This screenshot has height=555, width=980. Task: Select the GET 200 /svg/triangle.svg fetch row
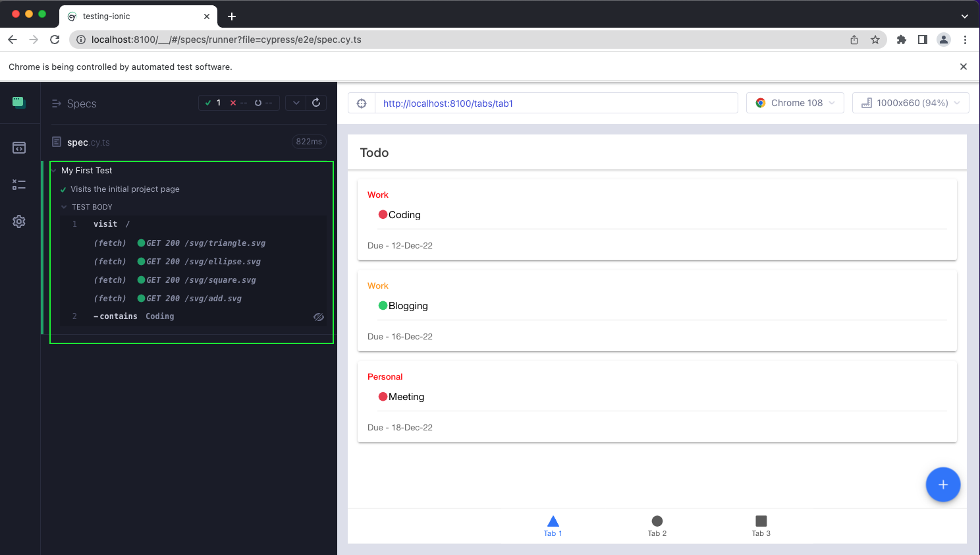(x=194, y=243)
